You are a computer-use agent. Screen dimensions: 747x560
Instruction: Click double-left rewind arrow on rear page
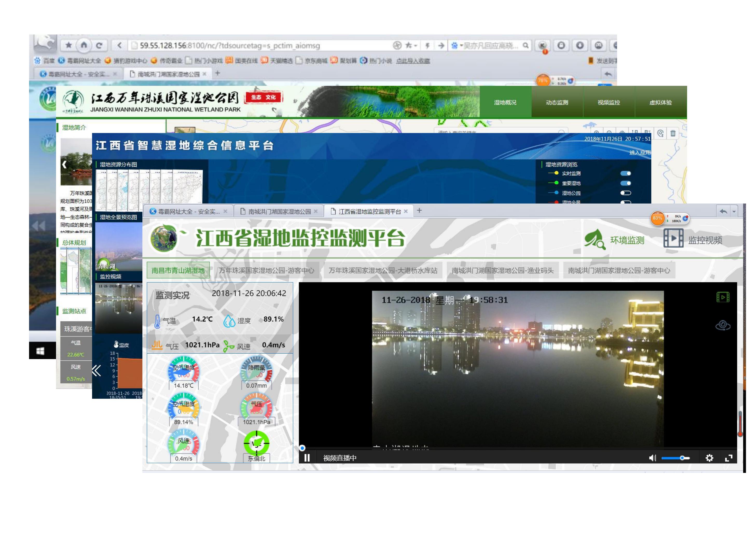[38, 226]
